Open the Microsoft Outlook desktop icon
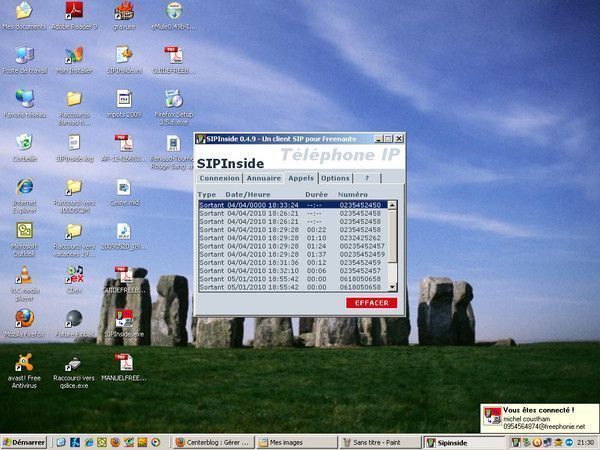 coord(24,231)
